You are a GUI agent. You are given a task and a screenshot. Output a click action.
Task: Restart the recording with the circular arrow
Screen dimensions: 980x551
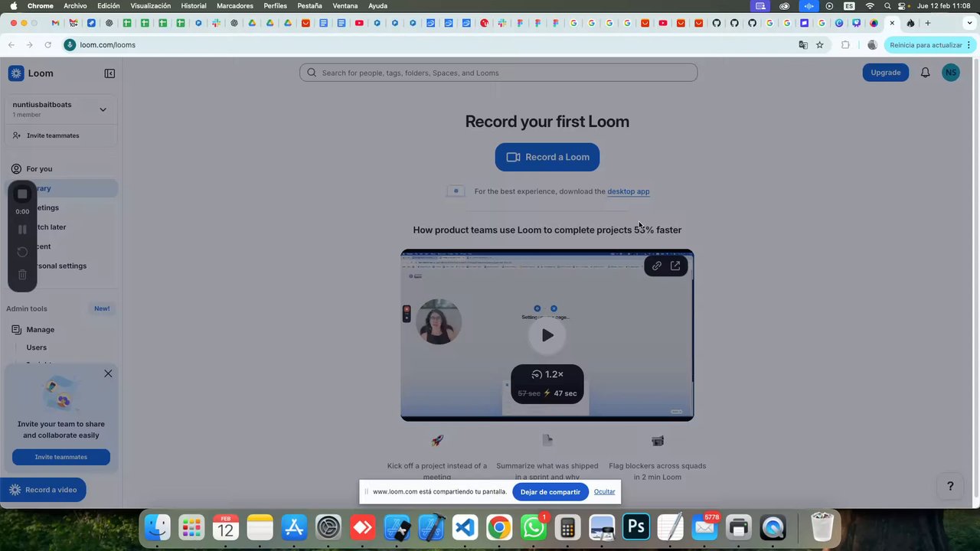(22, 252)
